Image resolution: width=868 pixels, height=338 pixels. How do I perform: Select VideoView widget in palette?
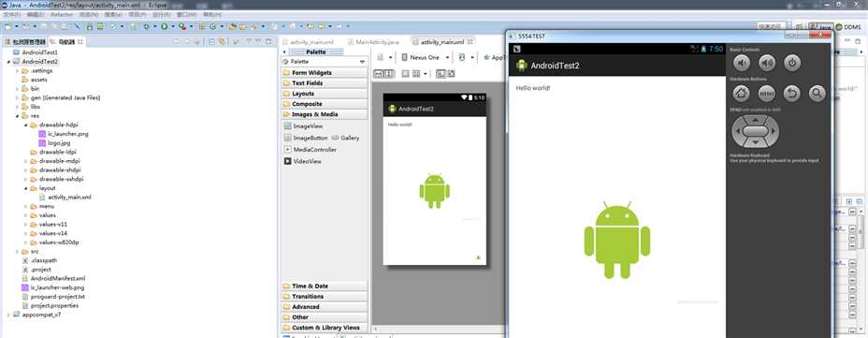coord(303,161)
